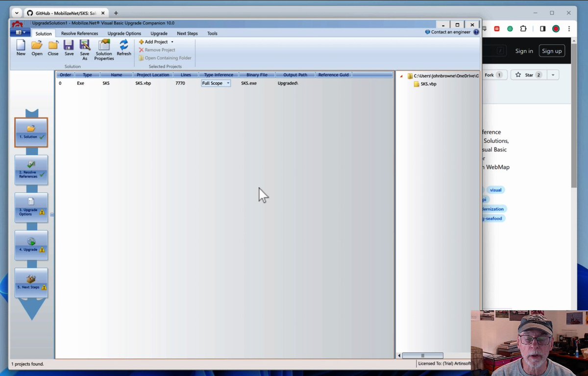Toggle the browser side panel icon
588x376 pixels.
pos(542,29)
